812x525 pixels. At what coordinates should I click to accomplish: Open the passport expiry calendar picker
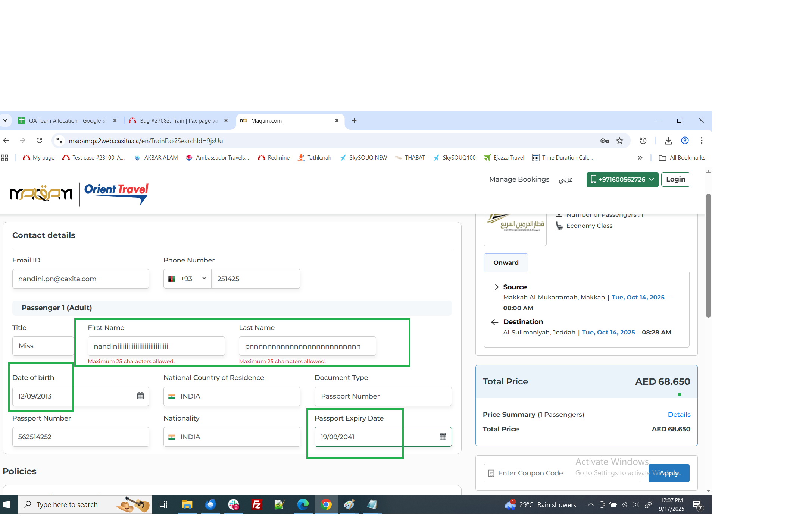click(x=443, y=436)
